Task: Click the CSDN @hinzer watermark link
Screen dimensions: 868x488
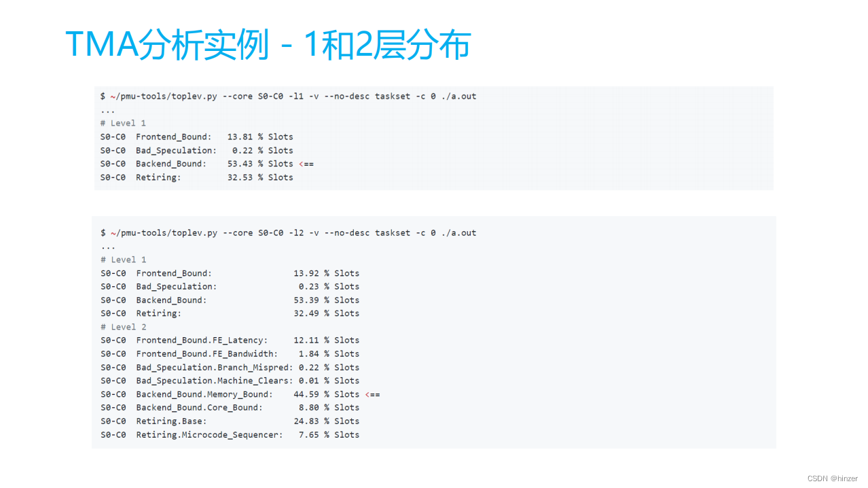Action: coord(831,478)
